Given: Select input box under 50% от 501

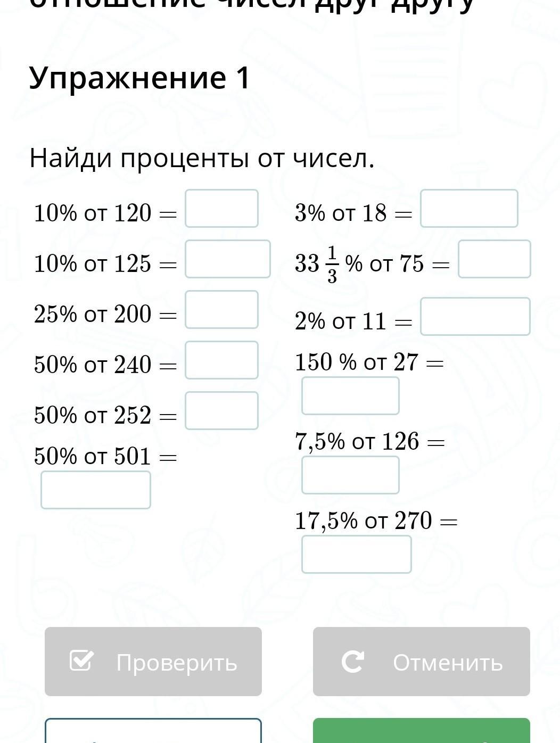Looking at the screenshot, I should pyautogui.click(x=96, y=490).
